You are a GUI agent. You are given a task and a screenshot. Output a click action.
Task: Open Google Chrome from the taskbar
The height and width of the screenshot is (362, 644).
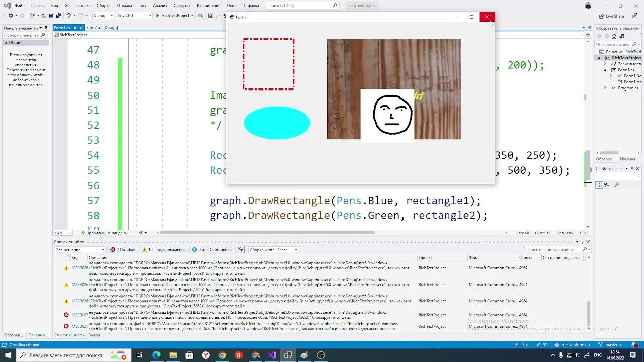click(222, 355)
